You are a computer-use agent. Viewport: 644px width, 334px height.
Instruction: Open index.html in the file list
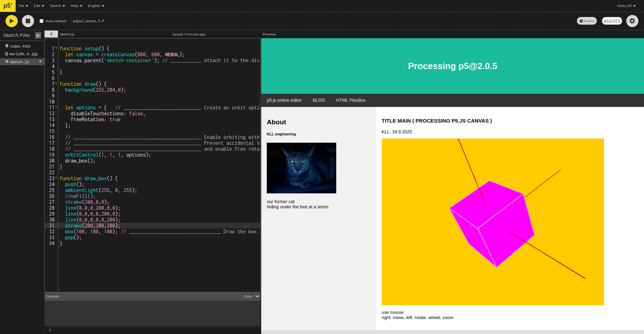tap(20, 46)
